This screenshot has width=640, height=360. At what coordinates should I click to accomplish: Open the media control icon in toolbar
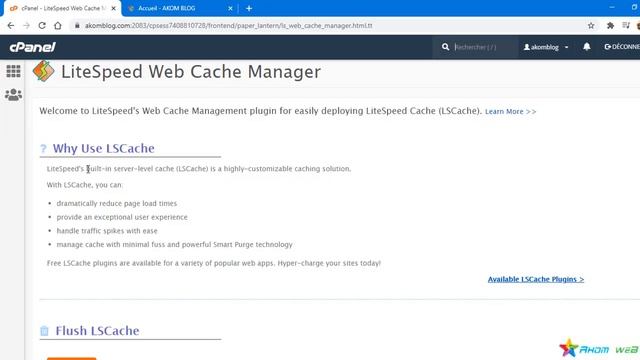(x=626, y=25)
